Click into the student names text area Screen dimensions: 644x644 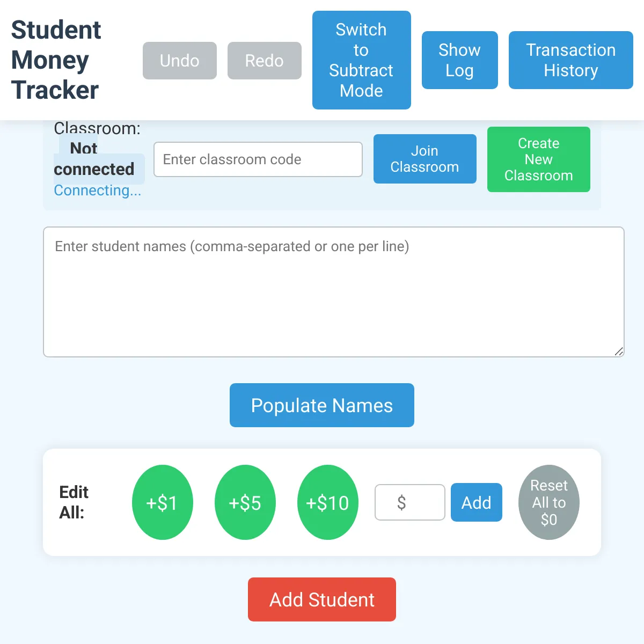click(x=334, y=292)
